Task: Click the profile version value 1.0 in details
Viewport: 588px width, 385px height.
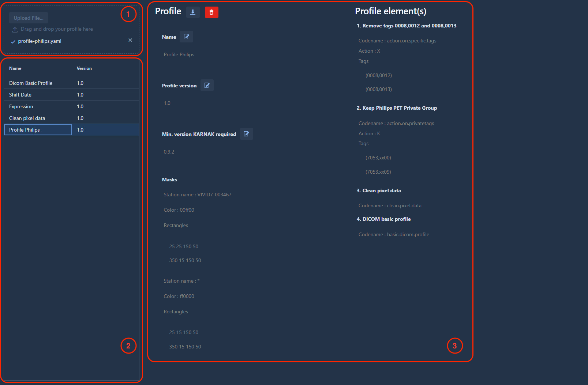Action: click(167, 103)
